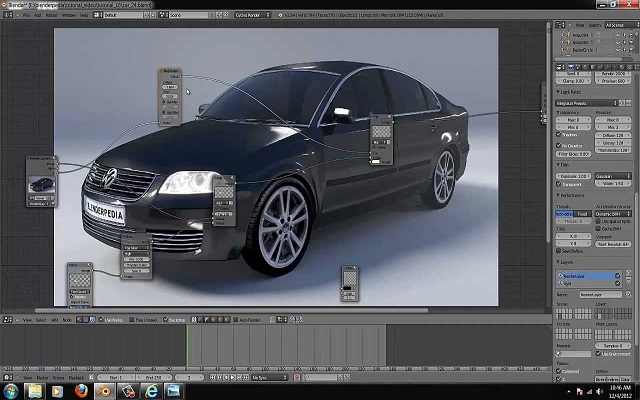
Task: Open the Cycles Render engine dropdown
Action: tap(254, 15)
